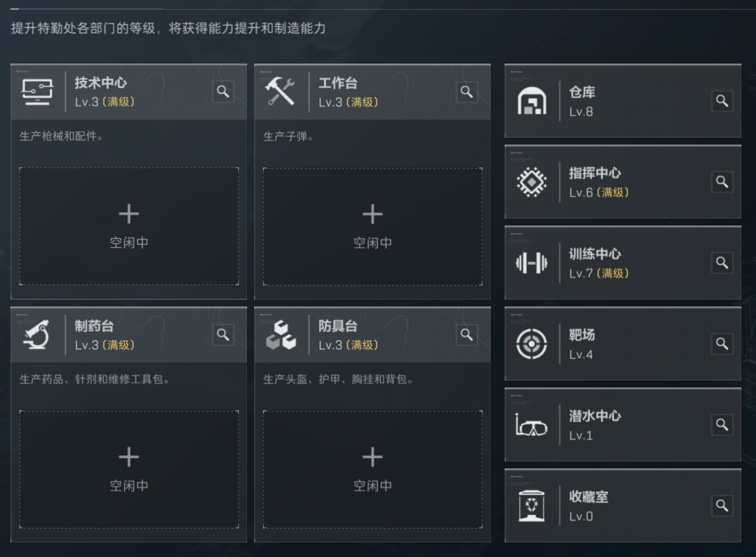Inspect 技术中心 details via magnifier
The image size is (756, 557).
tap(223, 91)
